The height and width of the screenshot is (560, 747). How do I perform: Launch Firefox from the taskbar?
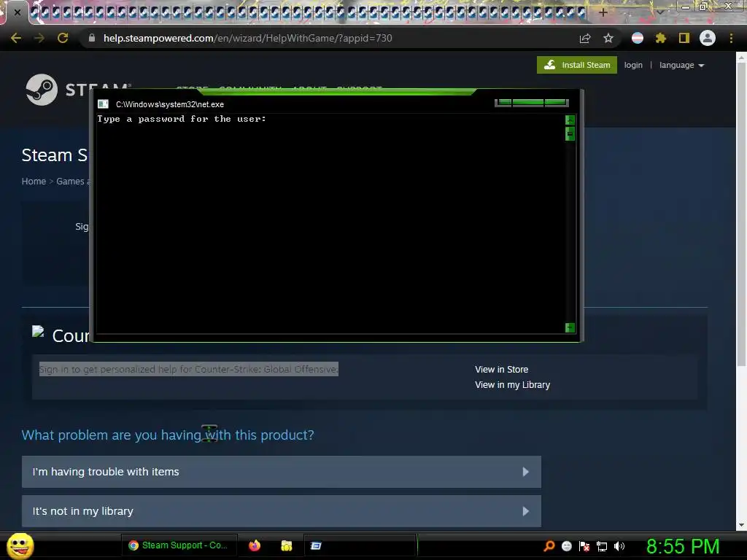(x=255, y=545)
